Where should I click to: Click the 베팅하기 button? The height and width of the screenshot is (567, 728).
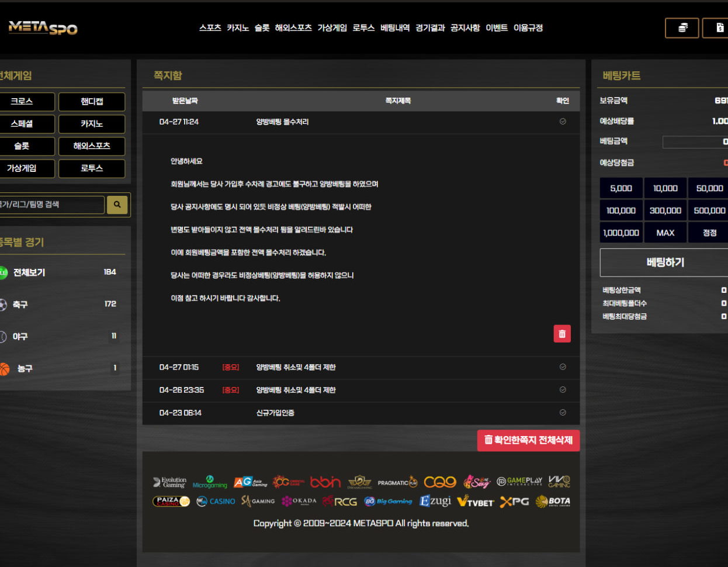(665, 262)
